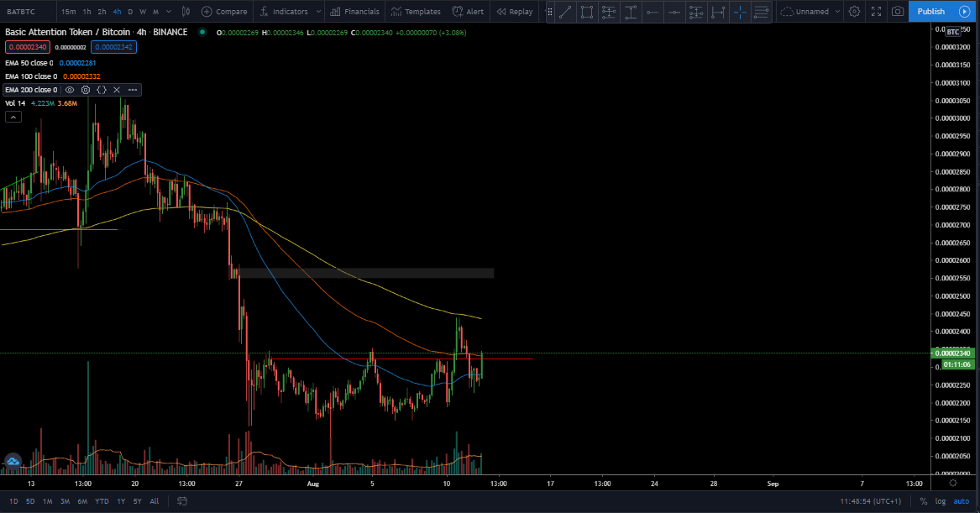Select the 4h timeframe
Screen dimensions: 980x513
point(117,11)
